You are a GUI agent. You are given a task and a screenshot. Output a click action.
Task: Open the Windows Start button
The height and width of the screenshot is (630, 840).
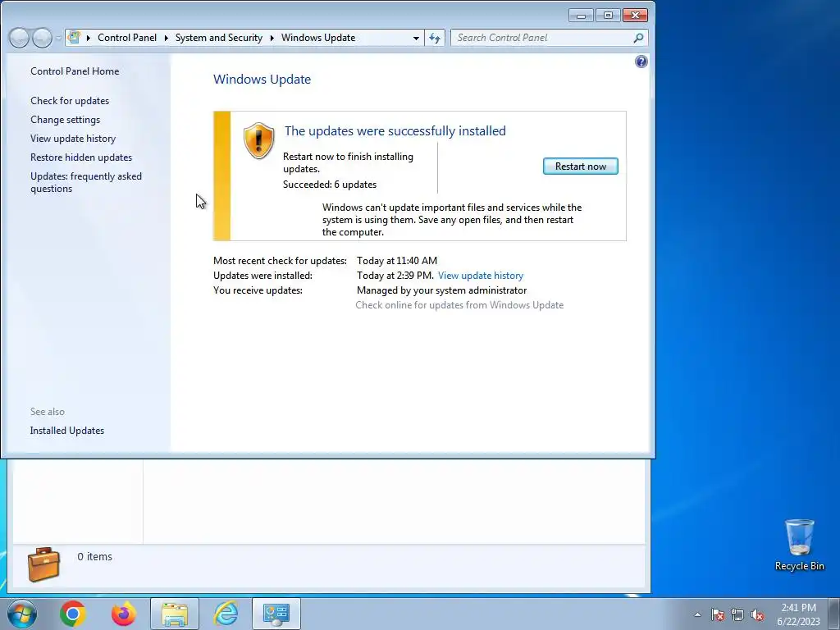(x=22, y=614)
